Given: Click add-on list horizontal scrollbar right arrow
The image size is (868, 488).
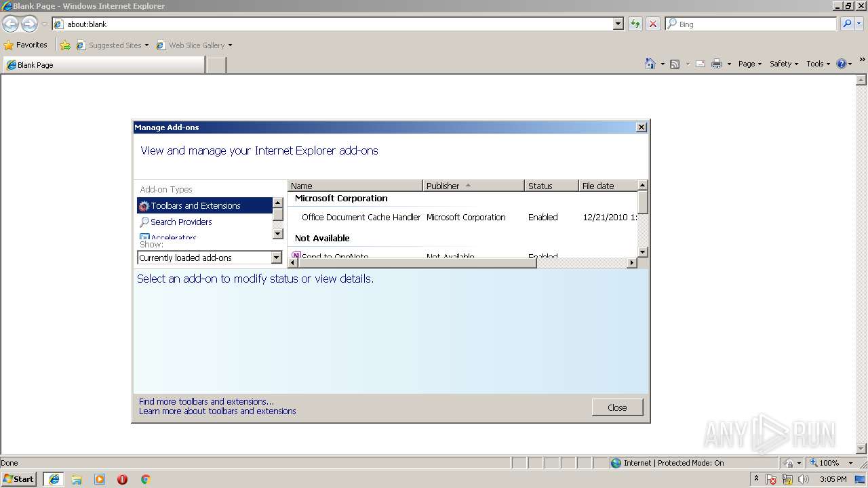Looking at the screenshot, I should pos(632,262).
